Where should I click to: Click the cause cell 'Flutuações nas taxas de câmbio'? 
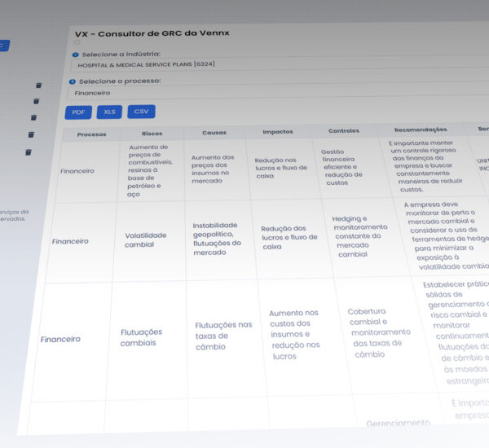point(223,336)
